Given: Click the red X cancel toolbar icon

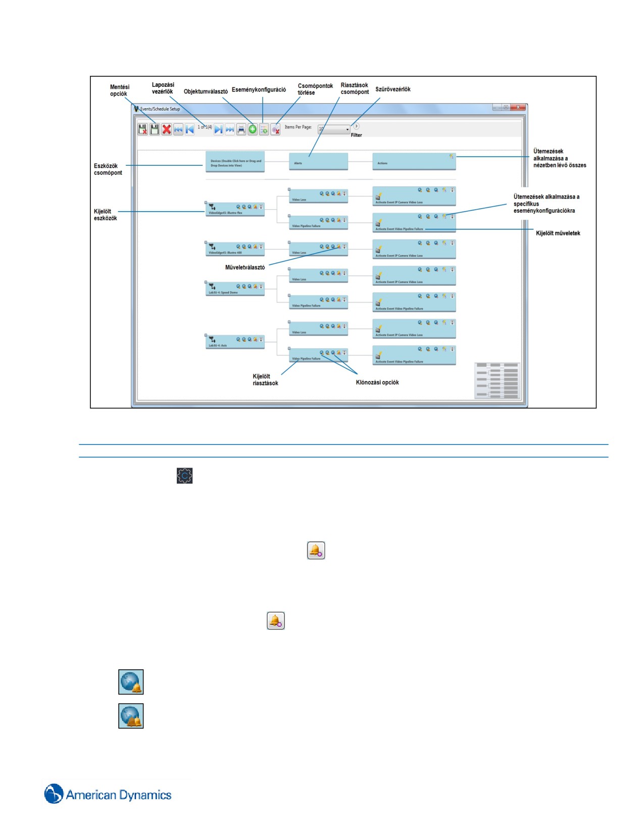Looking at the screenshot, I should pyautogui.click(x=167, y=129).
